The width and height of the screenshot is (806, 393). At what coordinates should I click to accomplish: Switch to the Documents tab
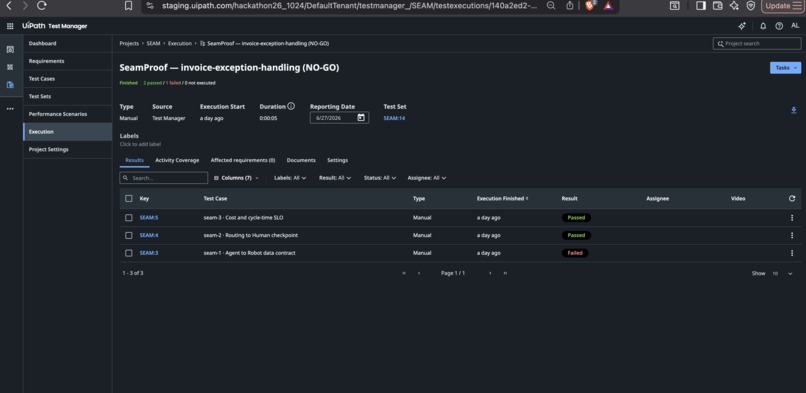pos(301,160)
